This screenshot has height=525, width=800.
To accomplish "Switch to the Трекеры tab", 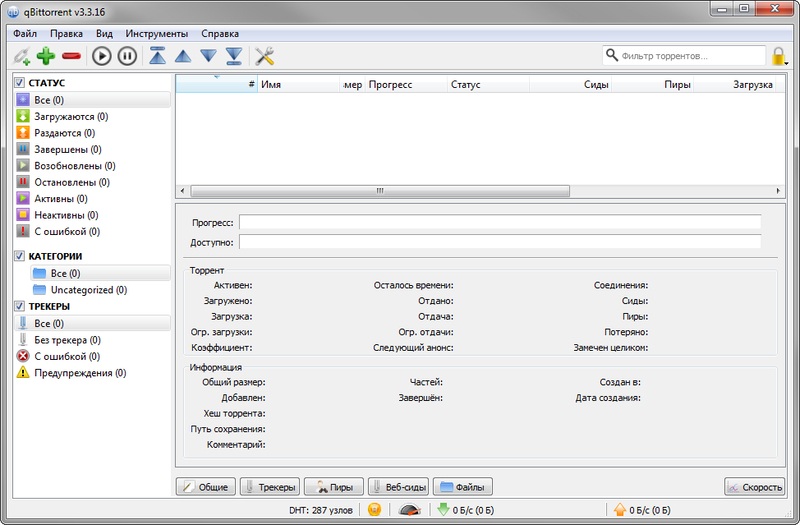I will pyautogui.click(x=270, y=487).
